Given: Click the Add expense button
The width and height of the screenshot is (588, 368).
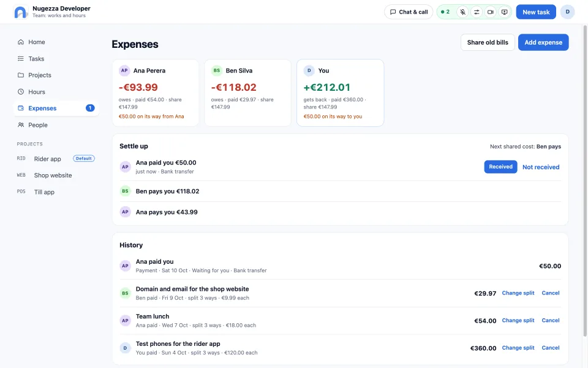Looking at the screenshot, I should click(543, 42).
